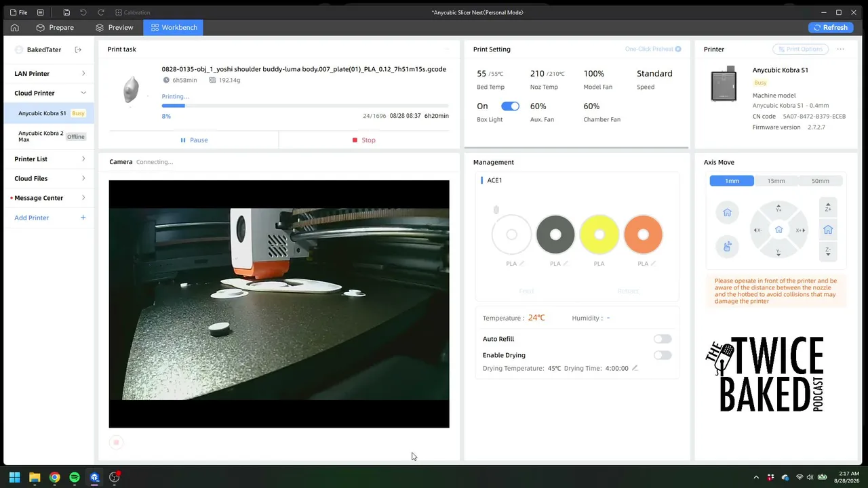868x488 pixels.
Task: Click the save floppy disk icon
Action: click(x=66, y=12)
